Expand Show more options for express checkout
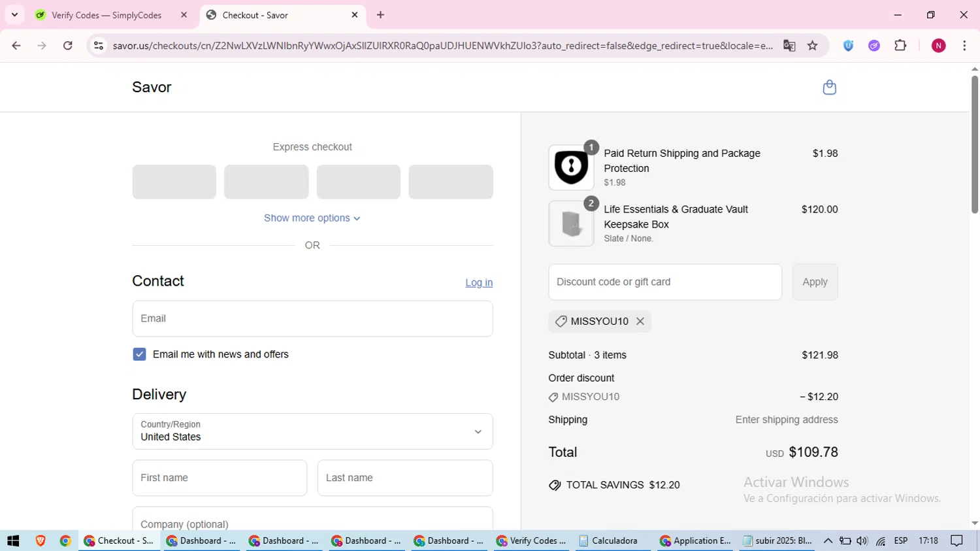 pos(312,218)
